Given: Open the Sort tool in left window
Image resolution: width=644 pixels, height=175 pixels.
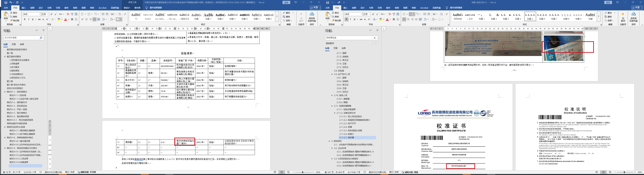Looking at the screenshot, I should [120, 14].
